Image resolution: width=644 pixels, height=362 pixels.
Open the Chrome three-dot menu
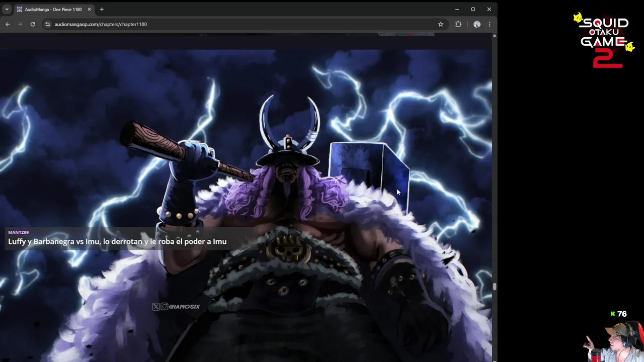[490, 24]
